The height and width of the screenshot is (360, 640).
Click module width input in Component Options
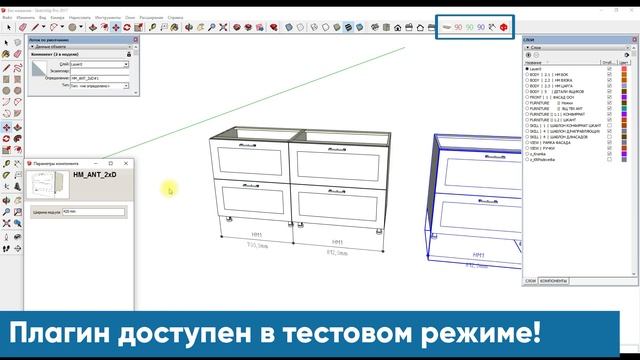(x=93, y=212)
